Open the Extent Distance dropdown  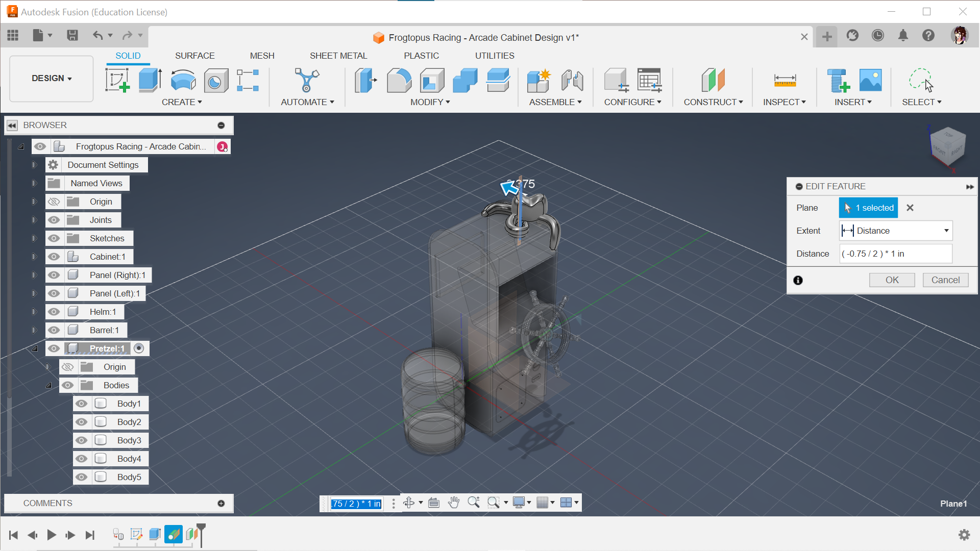[896, 231]
